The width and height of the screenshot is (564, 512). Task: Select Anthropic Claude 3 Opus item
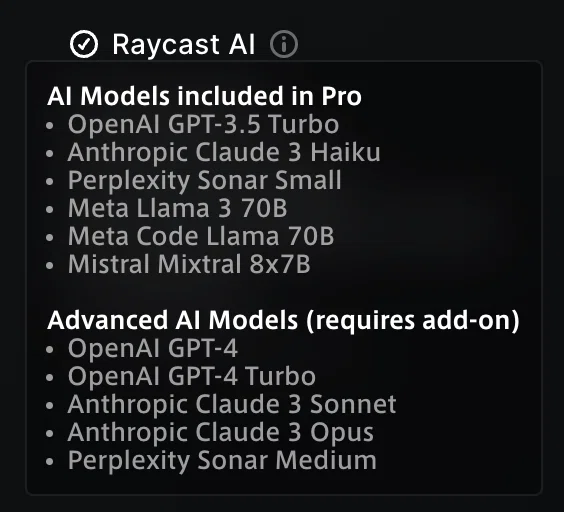tap(220, 432)
